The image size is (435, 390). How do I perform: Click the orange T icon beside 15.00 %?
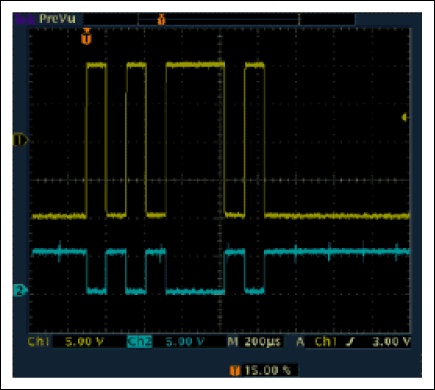pos(235,370)
